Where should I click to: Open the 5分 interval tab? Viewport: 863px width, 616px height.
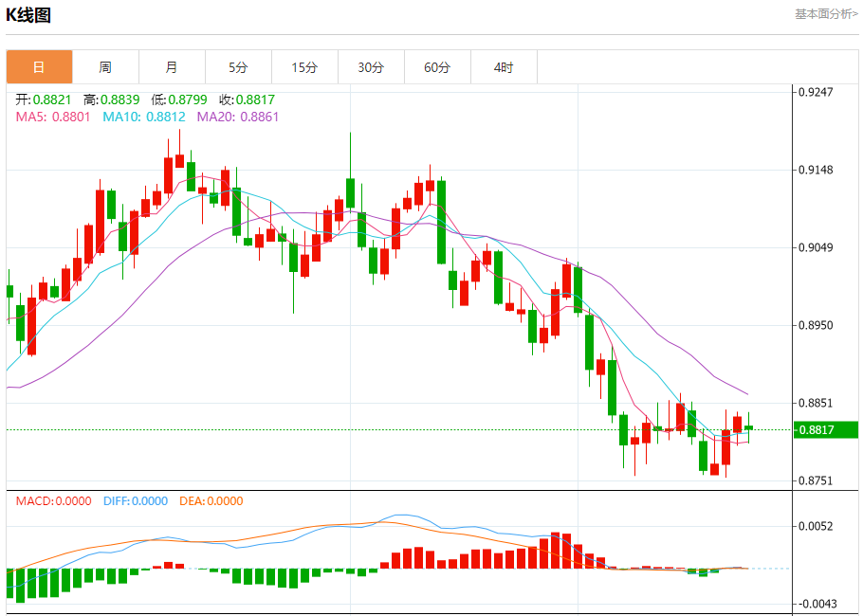point(238,67)
